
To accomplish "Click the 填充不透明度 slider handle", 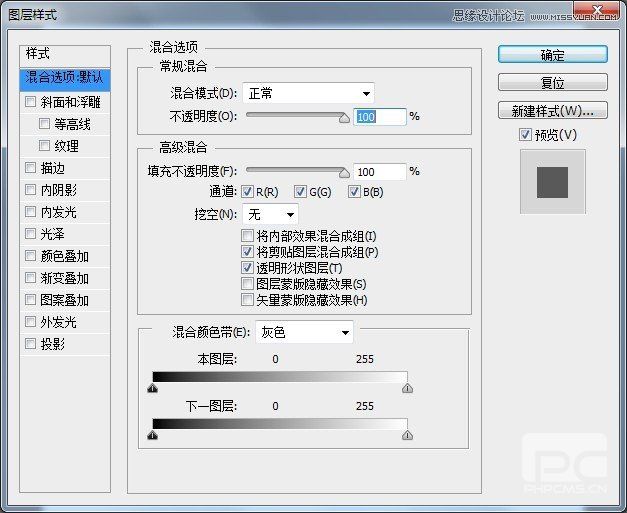I will (x=344, y=173).
